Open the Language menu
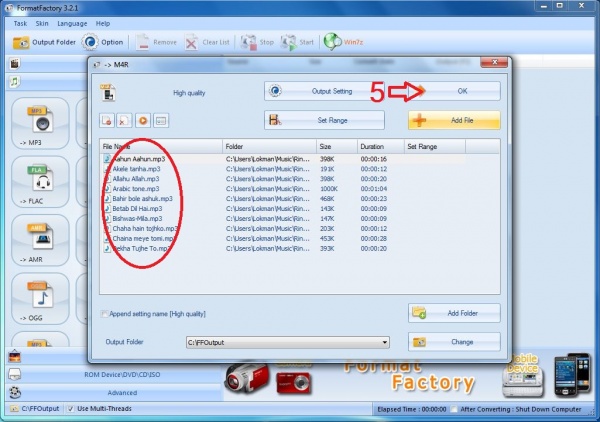This screenshot has width=600, height=422. pos(72,23)
